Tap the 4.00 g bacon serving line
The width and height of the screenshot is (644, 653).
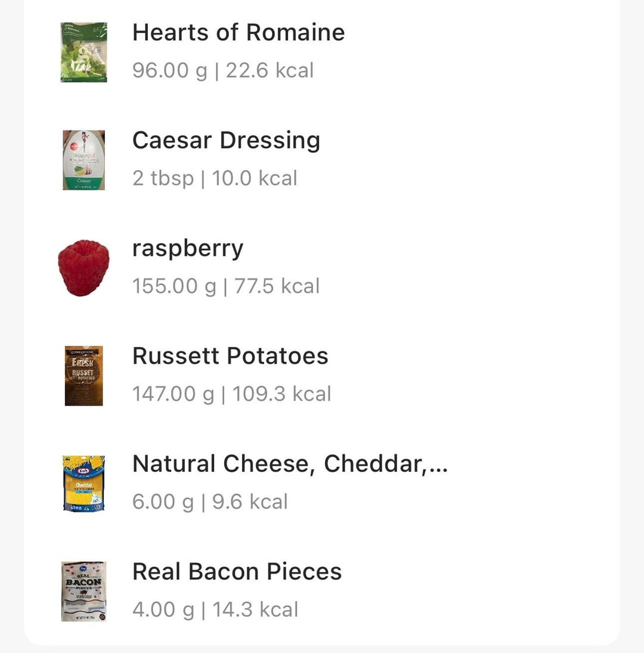pos(215,609)
